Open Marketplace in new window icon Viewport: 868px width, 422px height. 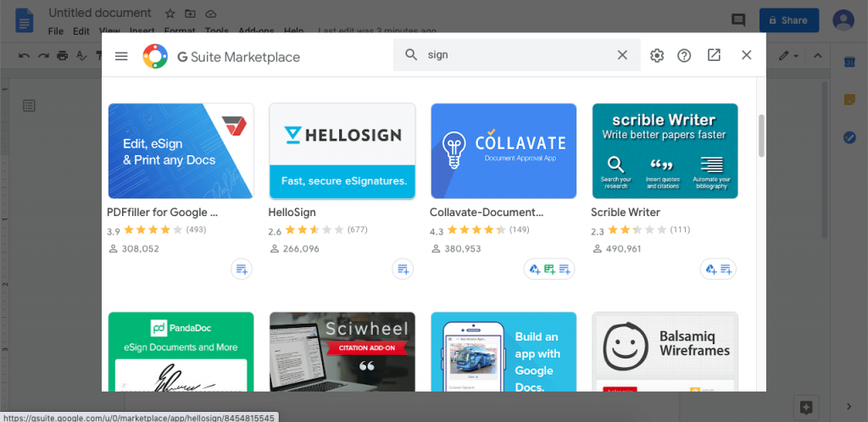click(714, 55)
